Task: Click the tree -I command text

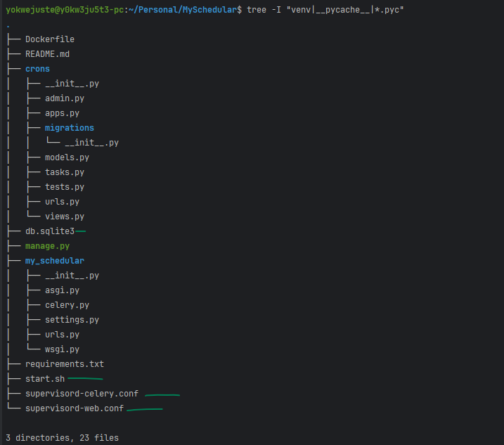Action: click(325, 10)
